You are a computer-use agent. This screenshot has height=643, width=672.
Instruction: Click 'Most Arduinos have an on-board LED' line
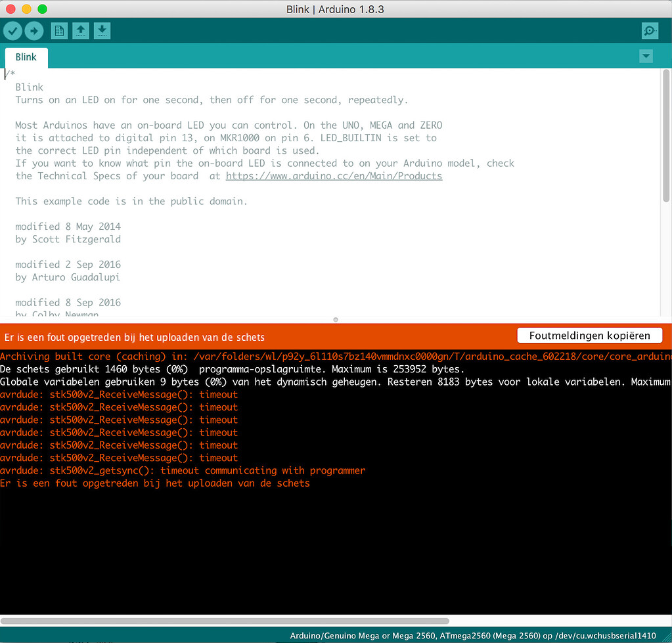[x=229, y=125]
